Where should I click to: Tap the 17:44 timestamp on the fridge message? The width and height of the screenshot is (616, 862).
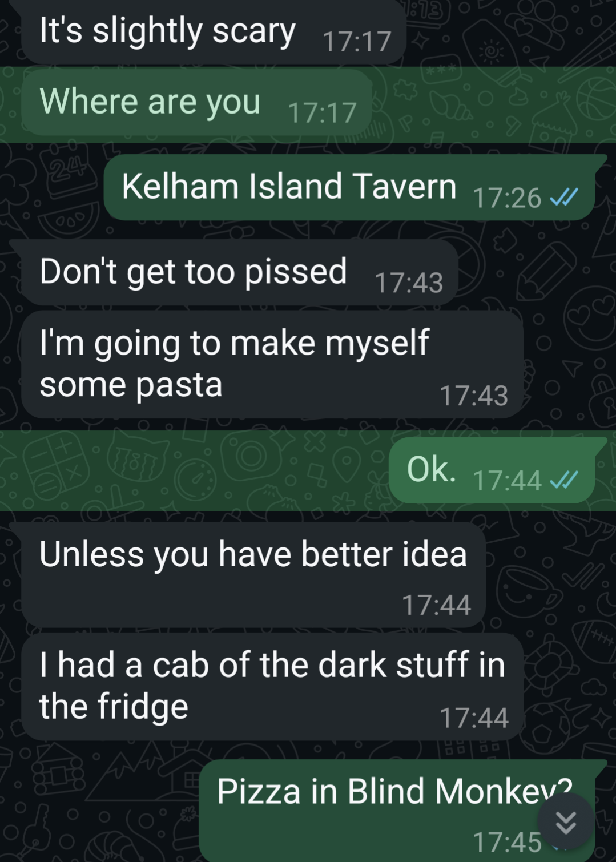(x=474, y=718)
